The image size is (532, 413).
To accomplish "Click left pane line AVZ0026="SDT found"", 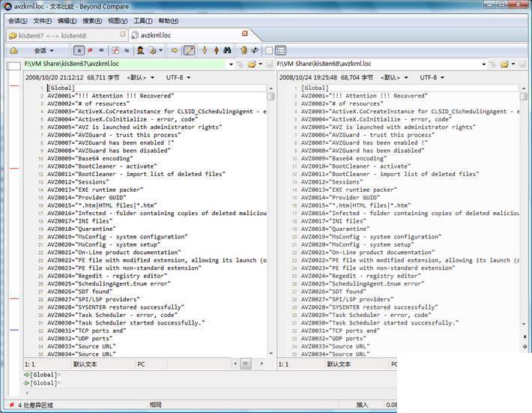I will (x=79, y=292).
